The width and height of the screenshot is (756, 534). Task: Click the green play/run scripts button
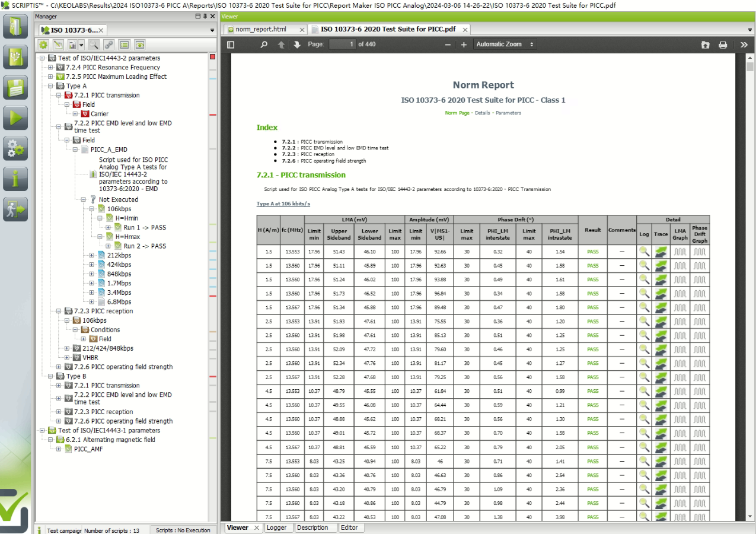15,117
